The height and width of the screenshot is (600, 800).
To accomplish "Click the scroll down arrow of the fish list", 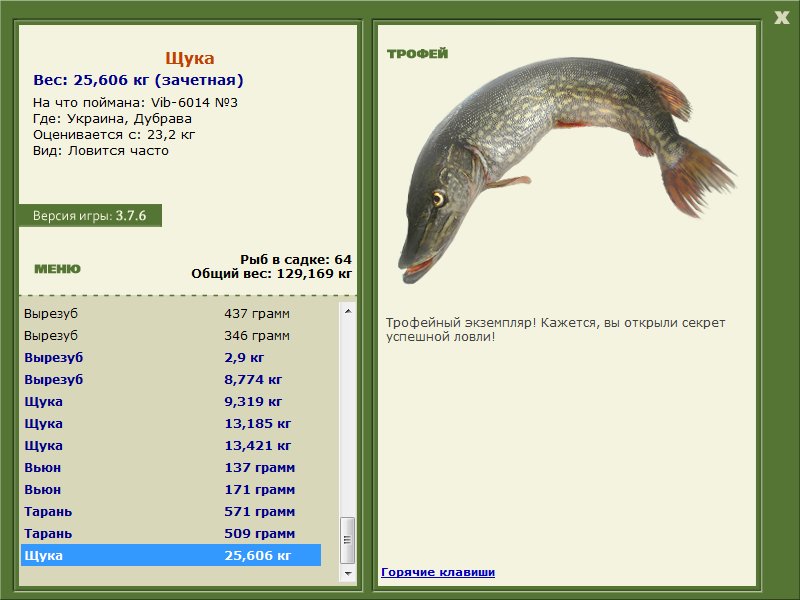I will tap(348, 575).
